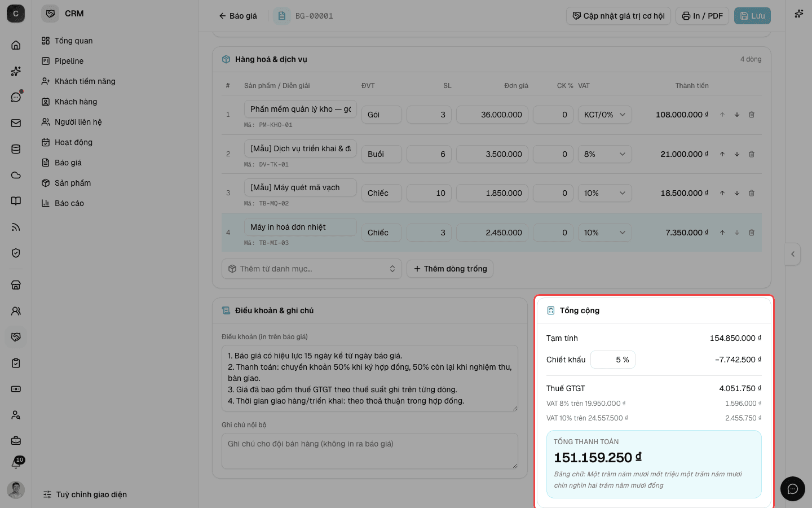This screenshot has height=508, width=812.
Task: Open the chat support bubble
Action: point(793,489)
